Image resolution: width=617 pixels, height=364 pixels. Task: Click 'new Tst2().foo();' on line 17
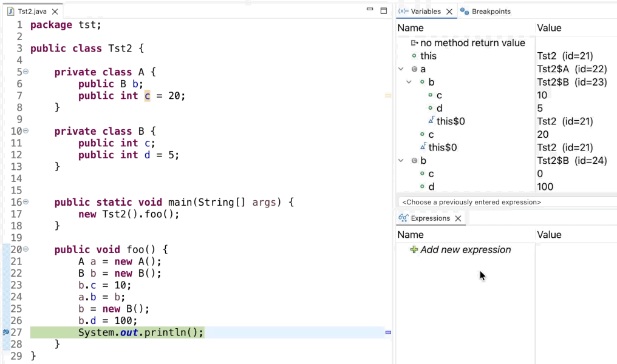tap(129, 214)
